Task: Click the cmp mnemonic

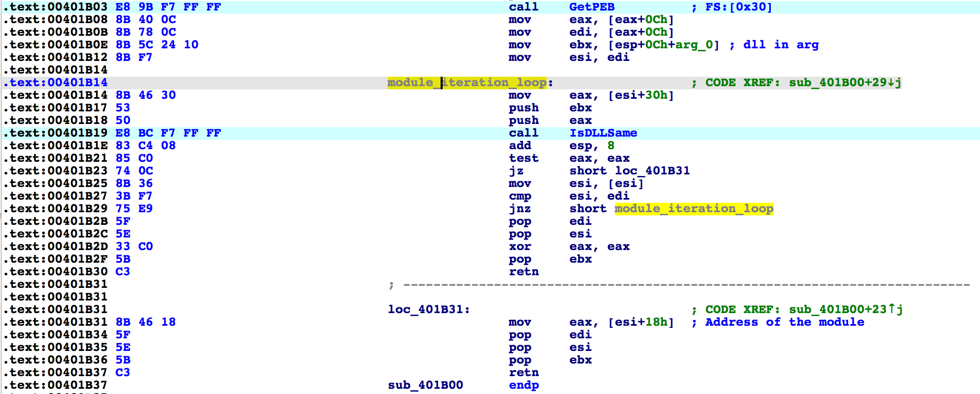Action: click(x=519, y=196)
